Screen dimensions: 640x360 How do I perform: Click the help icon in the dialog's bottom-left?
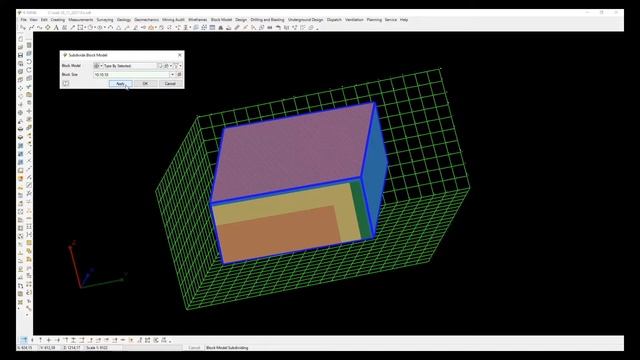pos(66,84)
